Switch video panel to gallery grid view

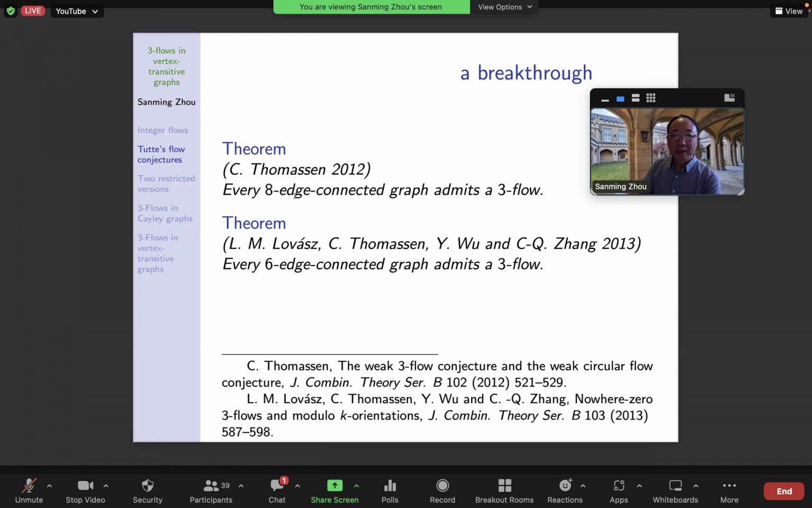tap(651, 98)
